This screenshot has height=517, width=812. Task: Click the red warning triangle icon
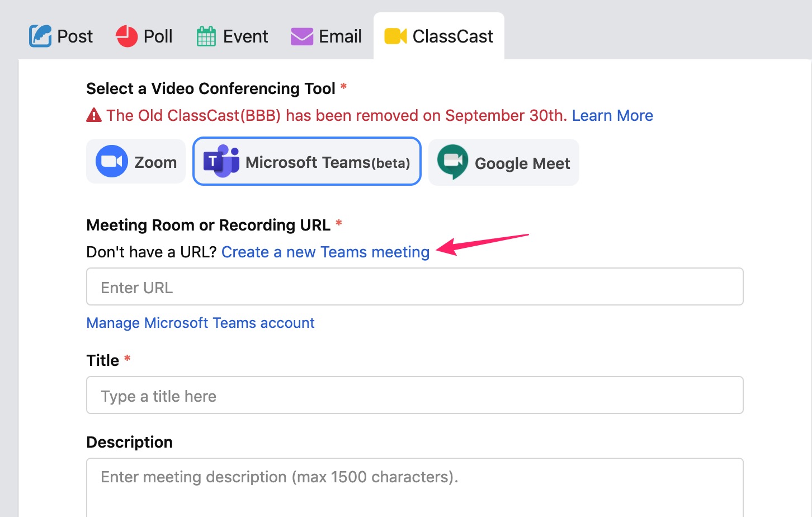tap(94, 115)
